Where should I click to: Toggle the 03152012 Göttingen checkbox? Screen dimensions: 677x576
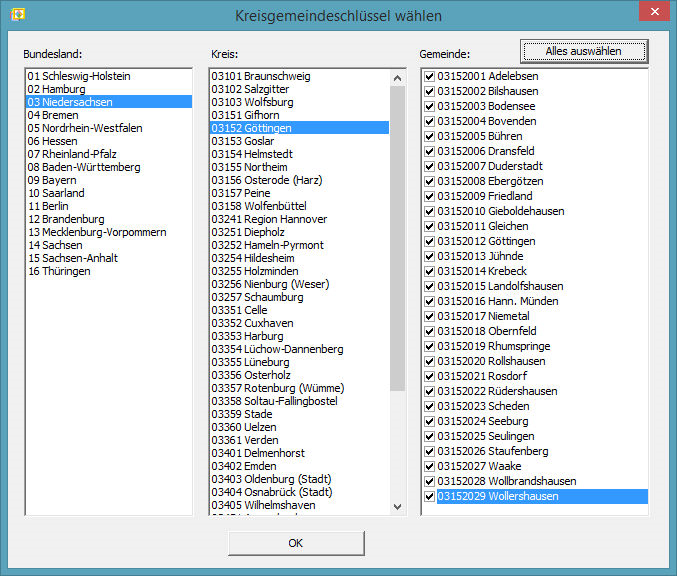429,241
